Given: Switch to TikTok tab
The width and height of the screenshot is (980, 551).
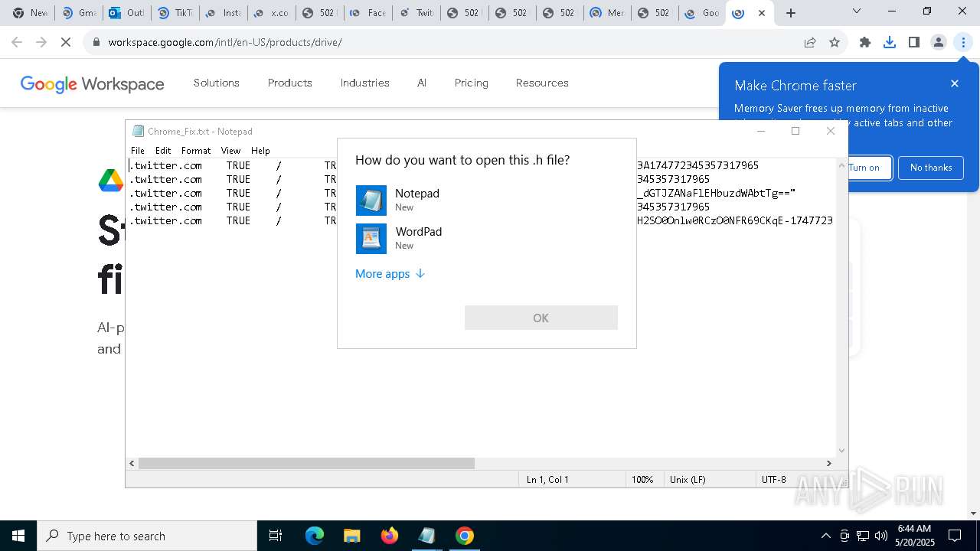Looking at the screenshot, I should [175, 13].
